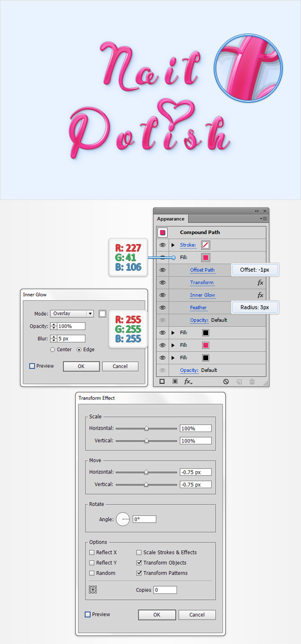Click Scale Vertical slider handle
Image resolution: width=301 pixels, height=644 pixels.
[x=146, y=441]
